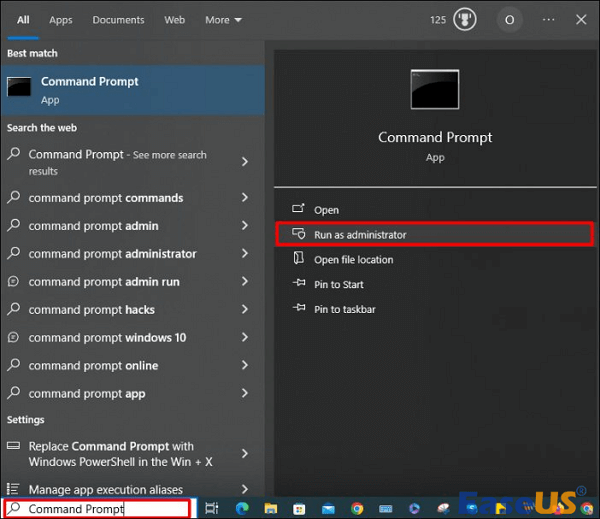Switch to the Documents search tab
600x519 pixels.
[118, 20]
